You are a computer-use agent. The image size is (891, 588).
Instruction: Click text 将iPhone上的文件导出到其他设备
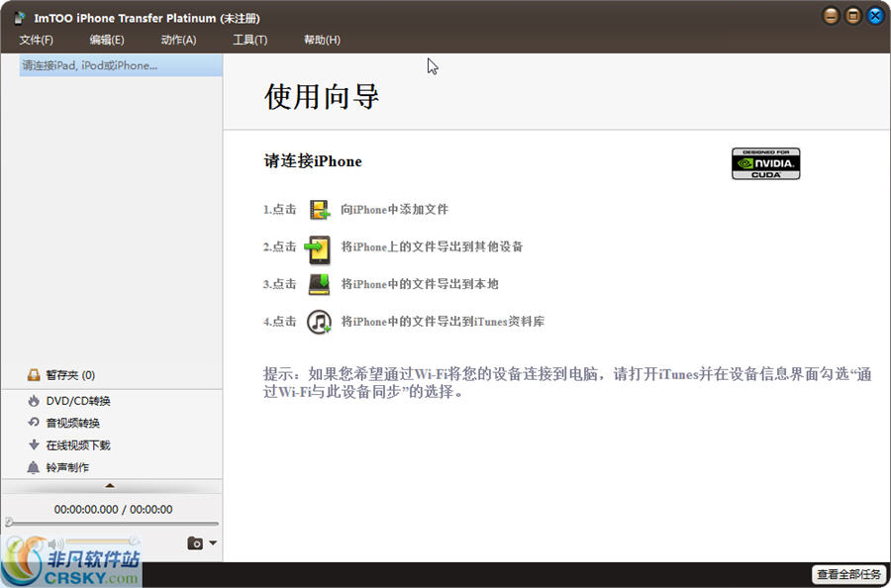[x=432, y=247]
